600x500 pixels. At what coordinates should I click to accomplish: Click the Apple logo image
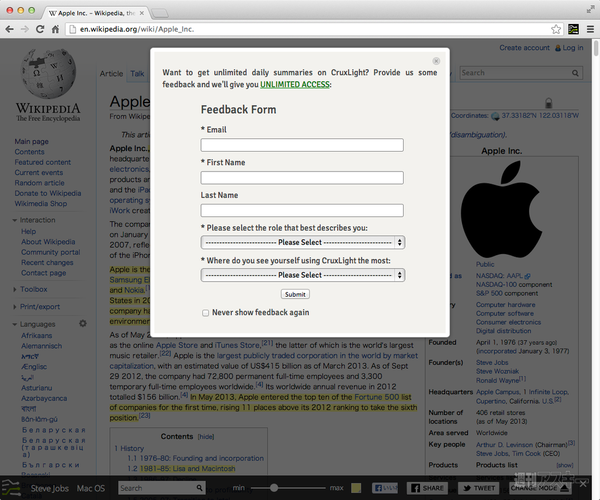(502, 208)
